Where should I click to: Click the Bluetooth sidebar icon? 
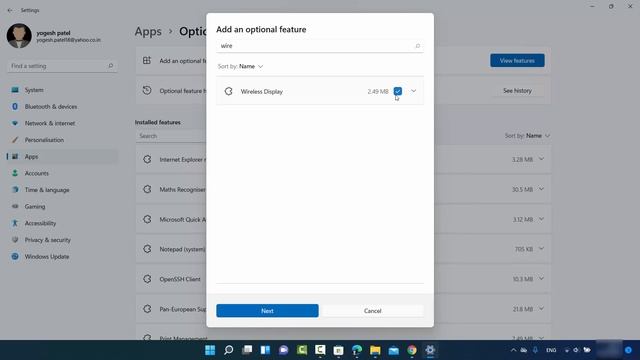[15, 107]
